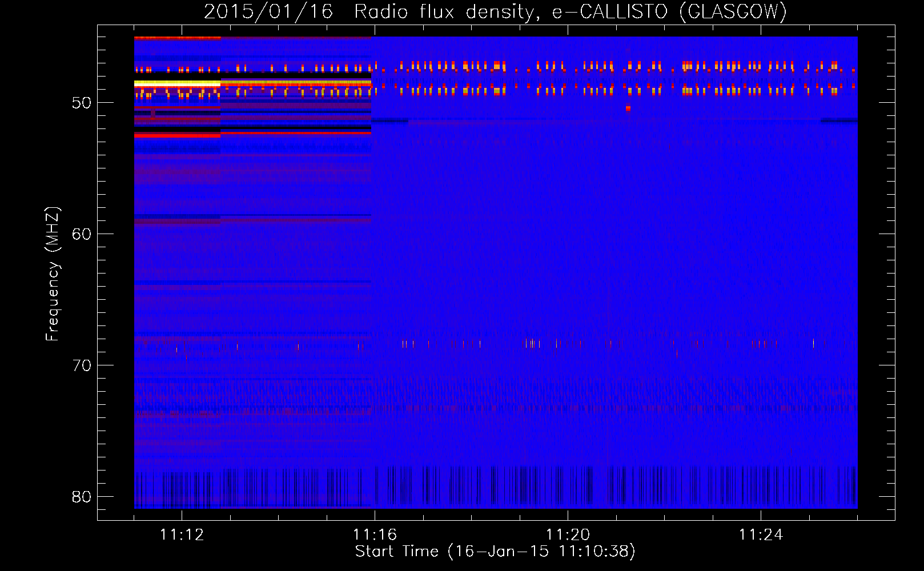Click the '50' frequency tick label
The width and height of the screenshot is (924, 571).
82,103
